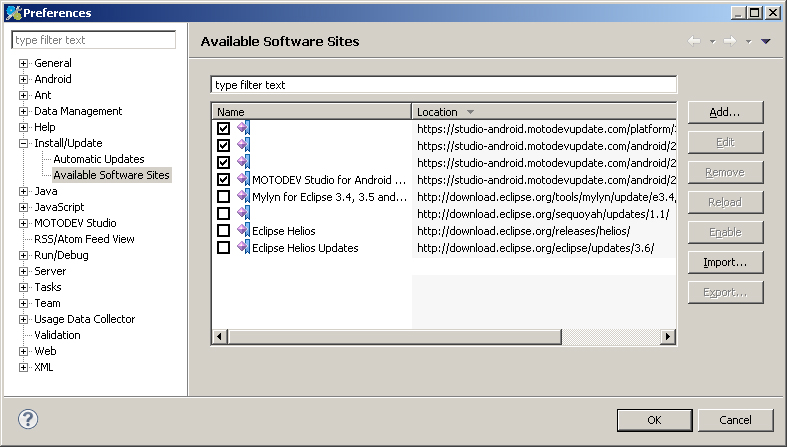Expand the Java tree node
Viewport: 787px width, 447px height.
[23, 191]
